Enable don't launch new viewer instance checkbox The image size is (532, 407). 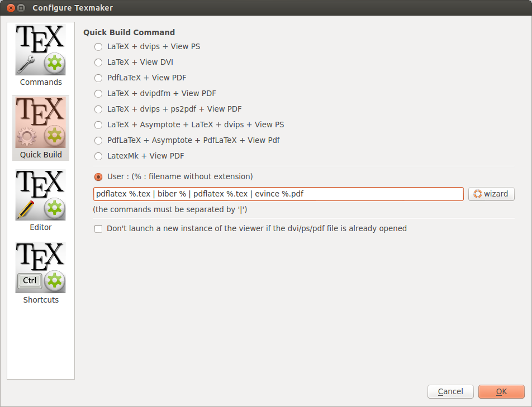tap(98, 228)
